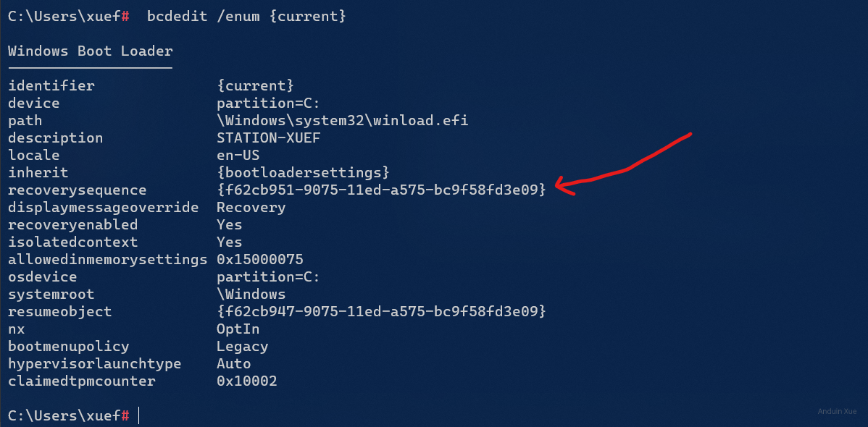The width and height of the screenshot is (868, 427).
Task: Click the blinking cursor at the bottom prompt
Action: (138, 415)
